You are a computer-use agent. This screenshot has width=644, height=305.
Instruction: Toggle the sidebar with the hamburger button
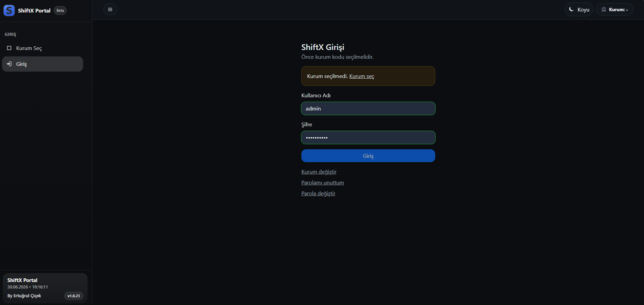tap(110, 9)
